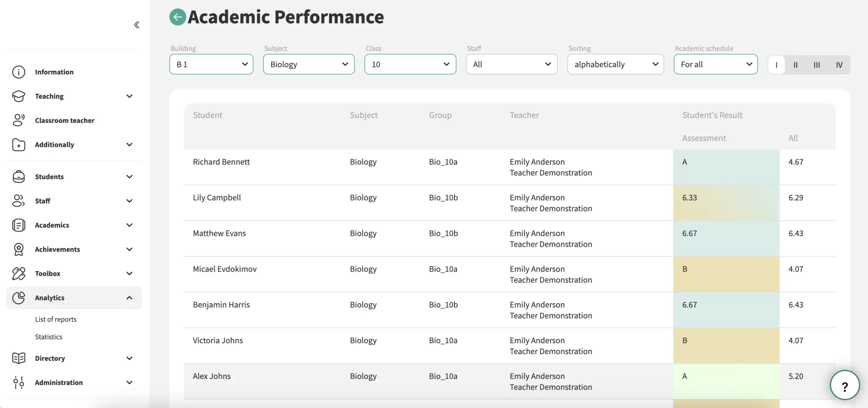Open the Subject dropdown showing Biology
The image size is (868, 408).
coord(309,64)
